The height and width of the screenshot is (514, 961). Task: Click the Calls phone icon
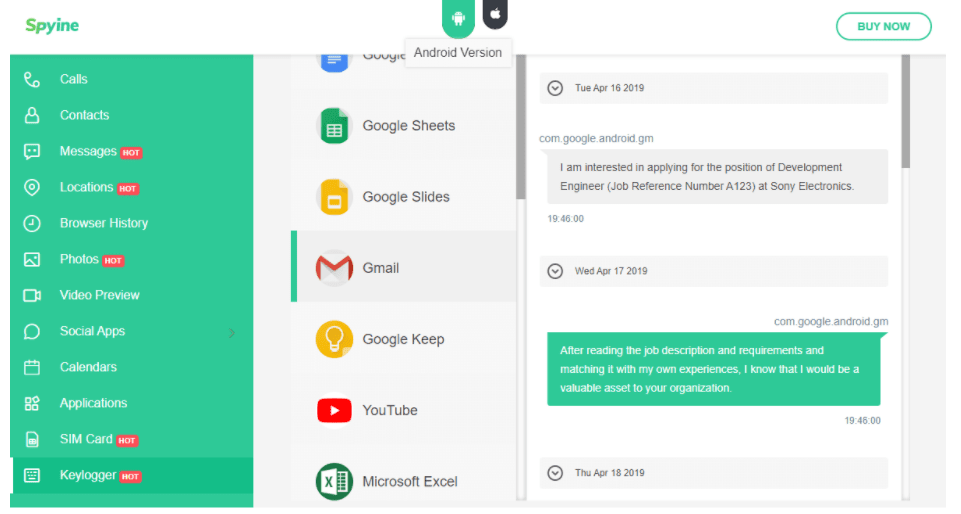(x=32, y=80)
